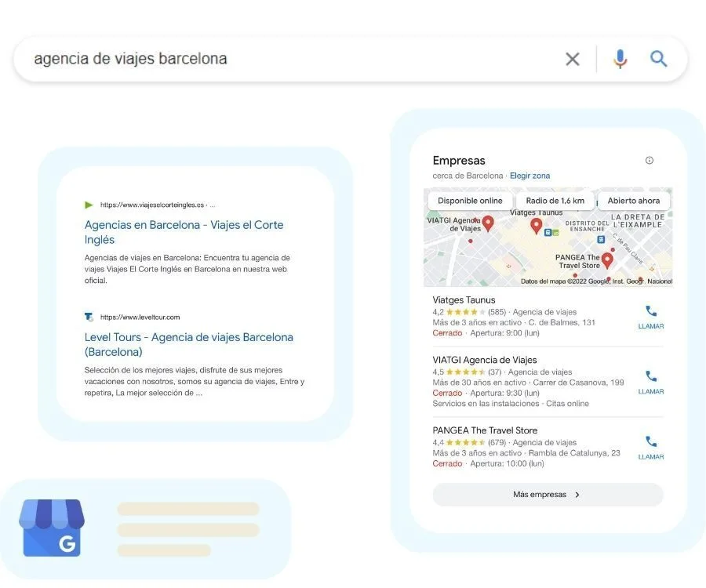Click the address Rambla de Catalunya, 23

click(x=574, y=453)
